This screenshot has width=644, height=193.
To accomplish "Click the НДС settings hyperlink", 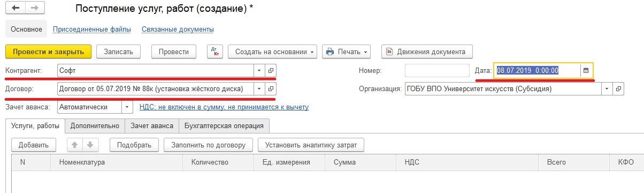I will tap(224, 107).
